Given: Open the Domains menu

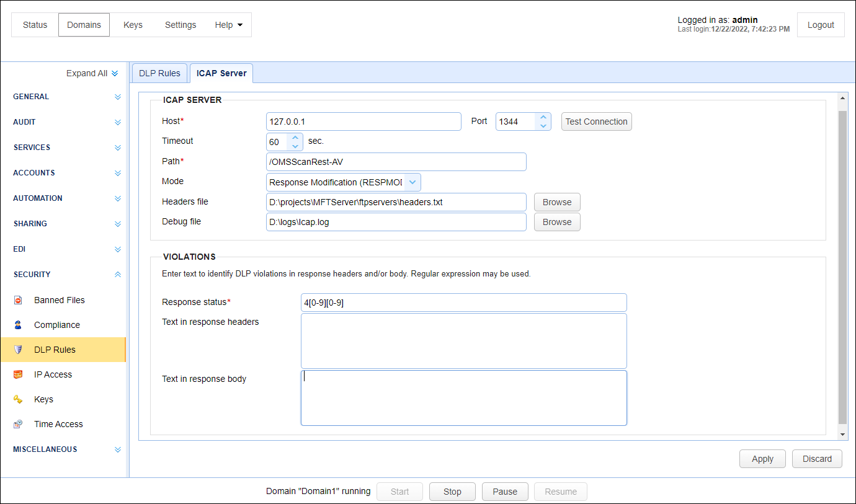Looking at the screenshot, I should coord(84,25).
